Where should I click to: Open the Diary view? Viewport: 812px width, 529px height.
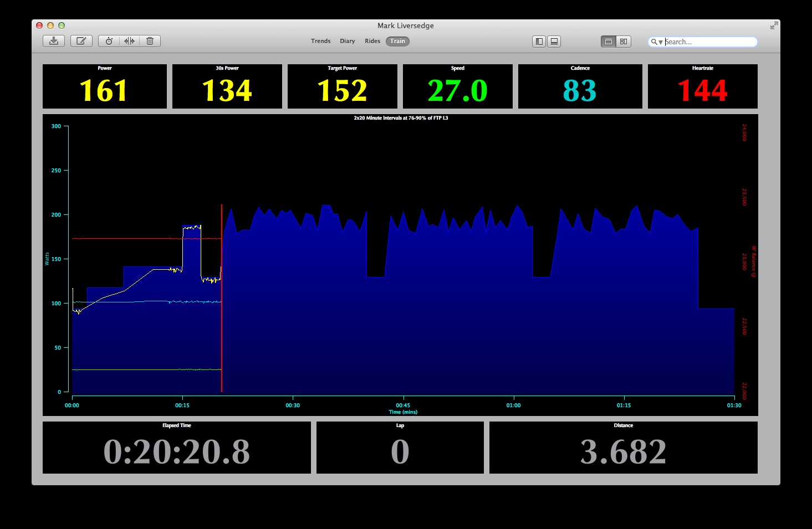[x=348, y=41]
